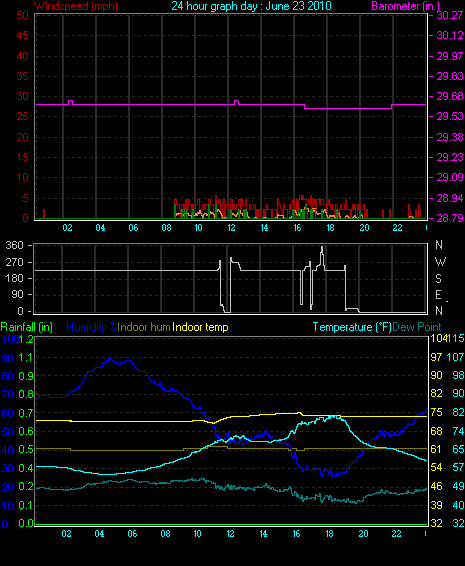The height and width of the screenshot is (566, 465).
Task: Click green rainfall value 1.1
Action: pos(25,358)
